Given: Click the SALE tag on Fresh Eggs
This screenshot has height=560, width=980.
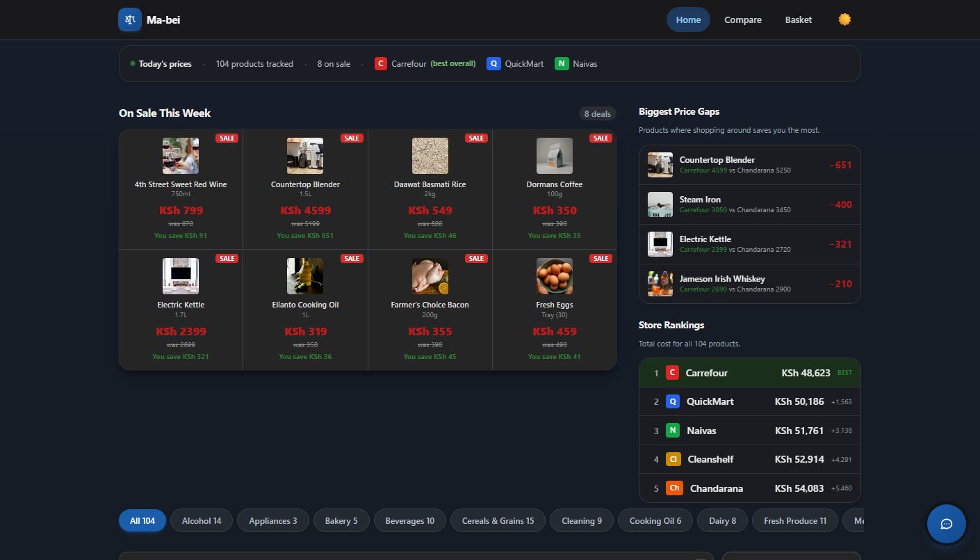Looking at the screenshot, I should coord(601,258).
